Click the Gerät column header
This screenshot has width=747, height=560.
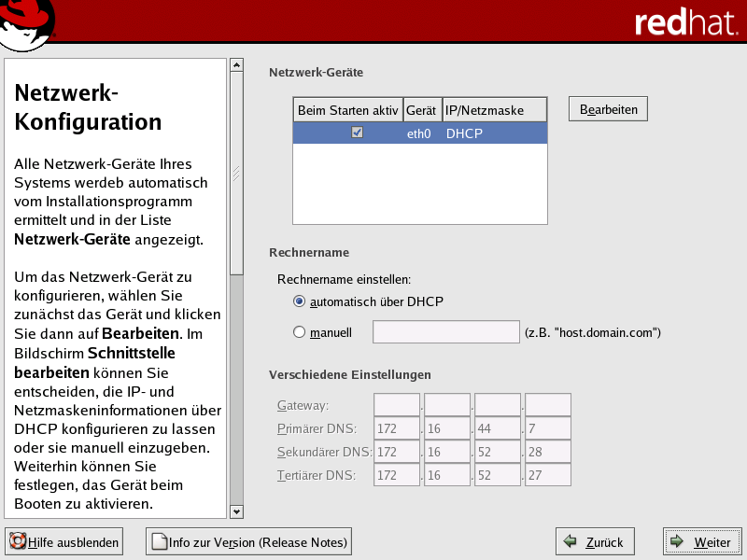pyautogui.click(x=421, y=110)
